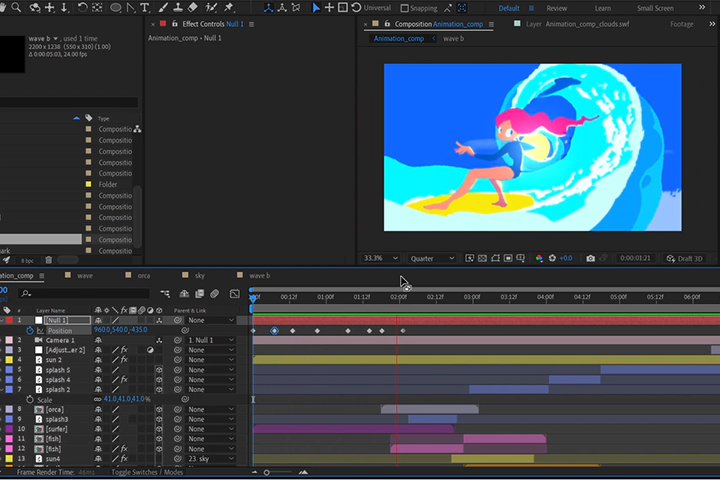Open the Quarter resolution dropdown
Image resolution: width=720 pixels, height=480 pixels.
pos(432,258)
